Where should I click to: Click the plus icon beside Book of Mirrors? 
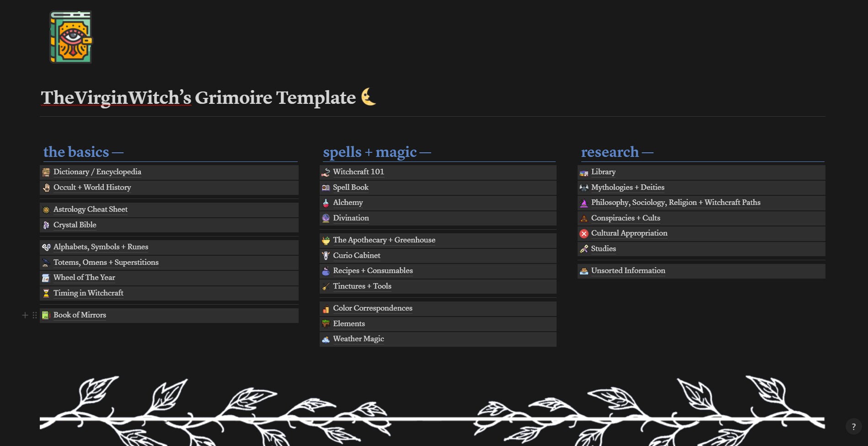[x=25, y=315]
